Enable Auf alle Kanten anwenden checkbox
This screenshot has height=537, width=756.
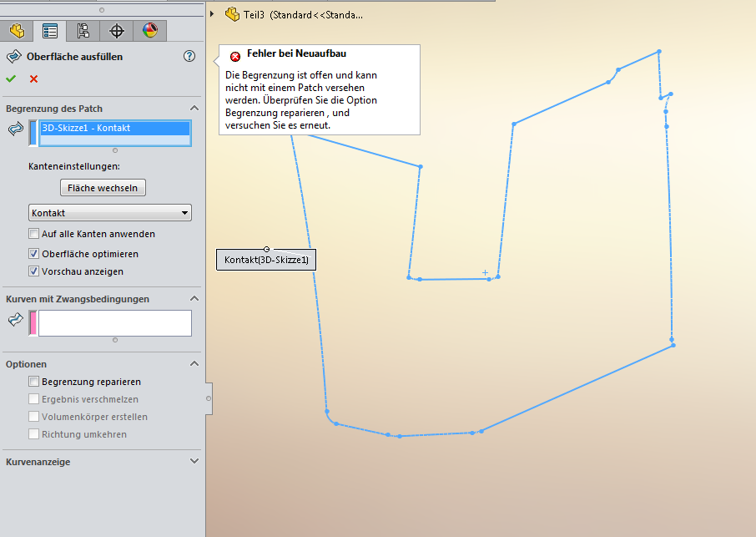(x=33, y=234)
